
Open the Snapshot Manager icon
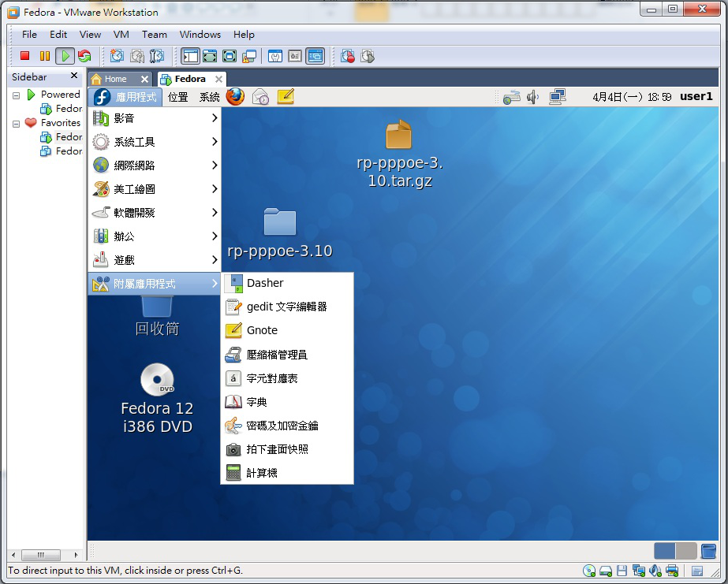coord(157,56)
